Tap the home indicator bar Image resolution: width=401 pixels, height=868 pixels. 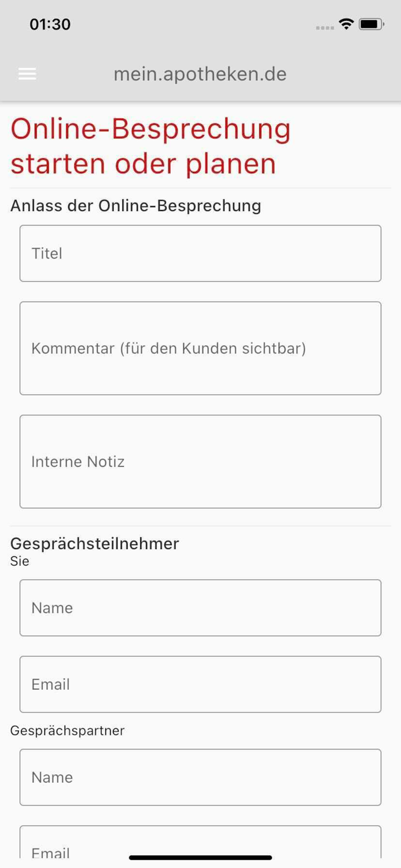tap(200, 858)
